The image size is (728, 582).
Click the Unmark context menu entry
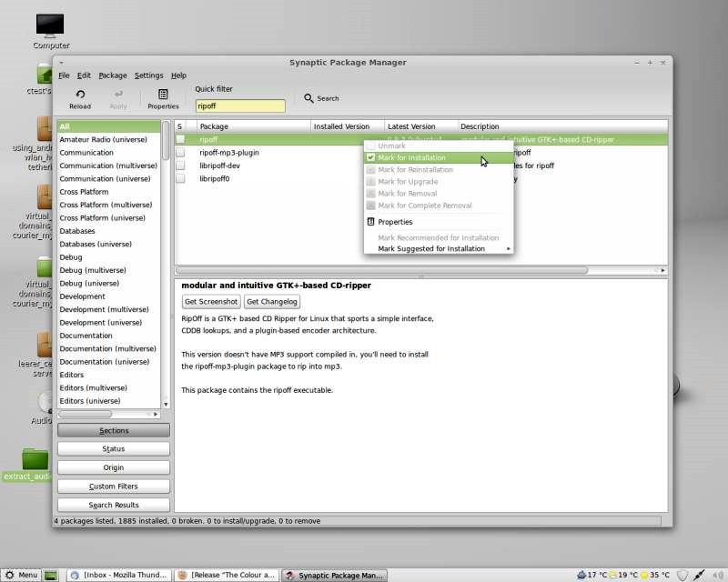coord(439,145)
